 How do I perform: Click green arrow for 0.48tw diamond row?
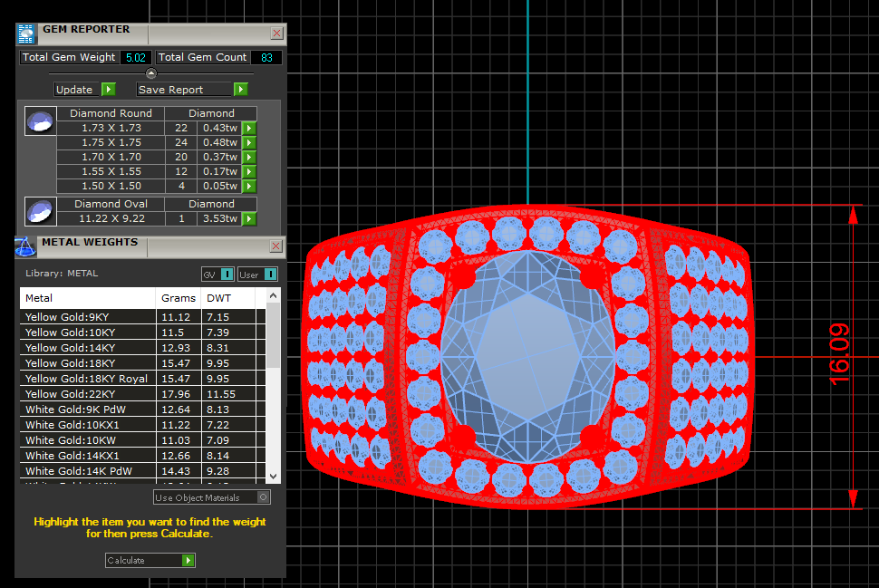tap(248, 143)
